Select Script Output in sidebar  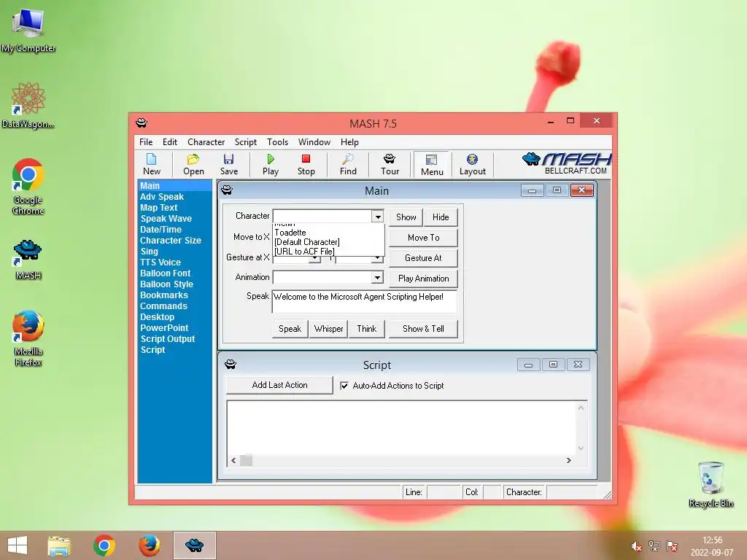(168, 339)
